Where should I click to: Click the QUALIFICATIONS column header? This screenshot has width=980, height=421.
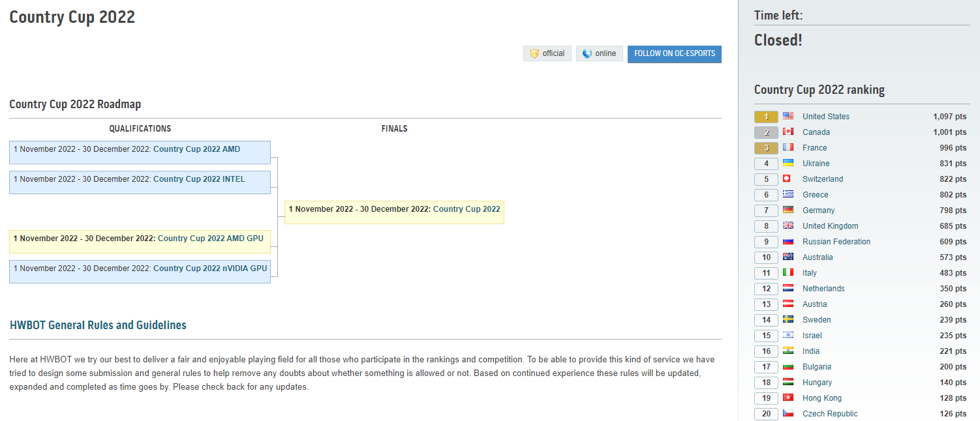click(x=140, y=129)
